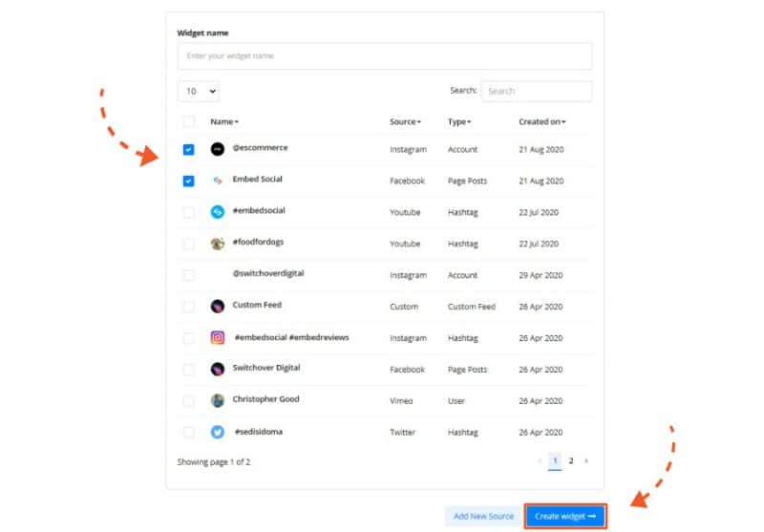Click the Custom Feed source name

[257, 305]
